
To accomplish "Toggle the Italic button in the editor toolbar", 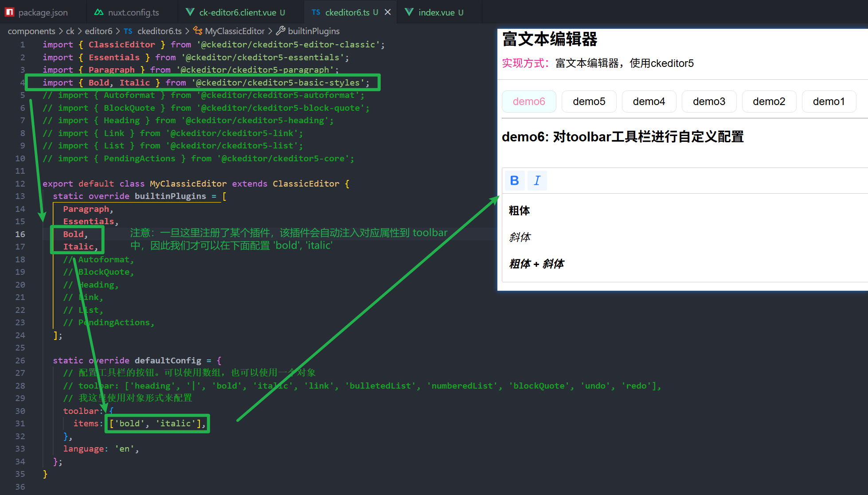I will 537,180.
